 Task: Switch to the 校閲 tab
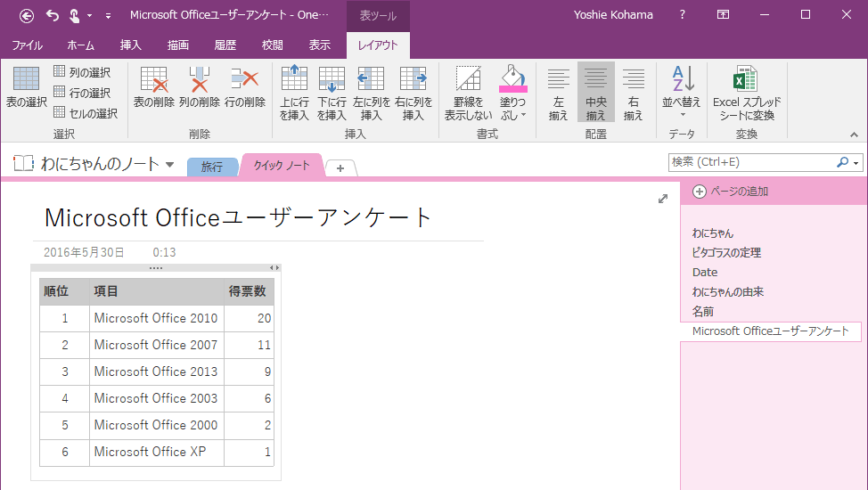273,45
